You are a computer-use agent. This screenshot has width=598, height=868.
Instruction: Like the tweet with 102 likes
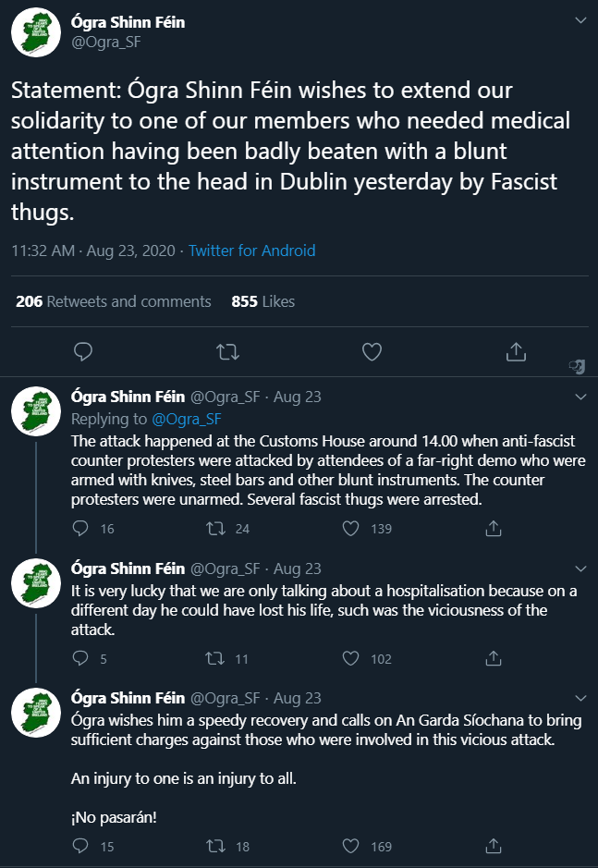[351, 659]
